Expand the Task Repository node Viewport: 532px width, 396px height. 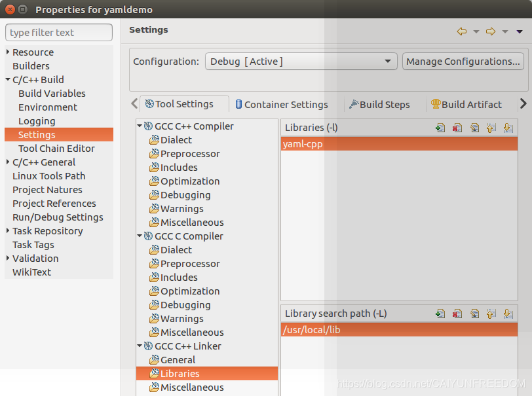coord(8,231)
